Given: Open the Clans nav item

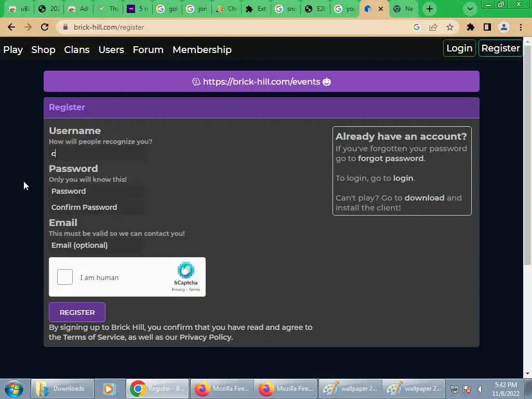Looking at the screenshot, I should (x=77, y=49).
